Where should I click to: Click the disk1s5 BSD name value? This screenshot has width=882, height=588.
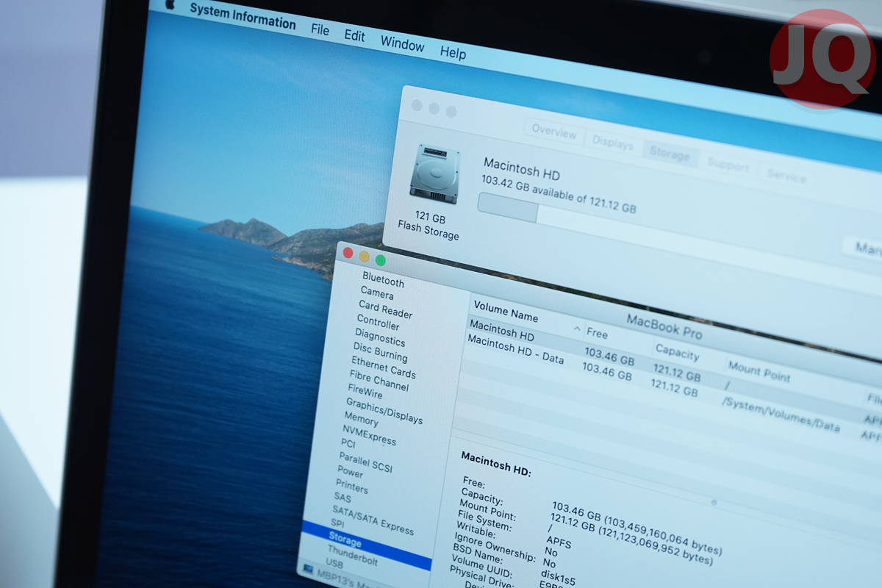click(559, 577)
